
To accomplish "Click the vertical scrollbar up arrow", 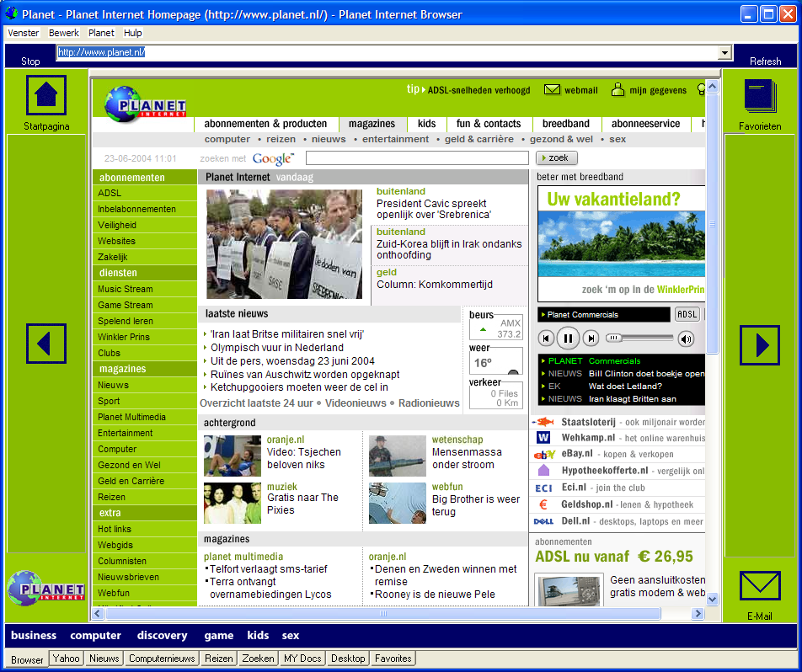I will point(712,87).
